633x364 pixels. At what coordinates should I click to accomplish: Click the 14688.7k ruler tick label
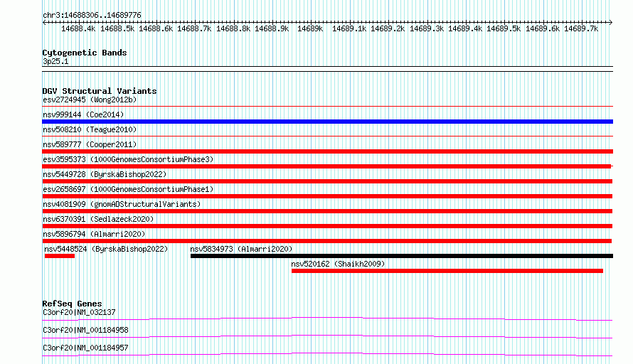point(194,28)
